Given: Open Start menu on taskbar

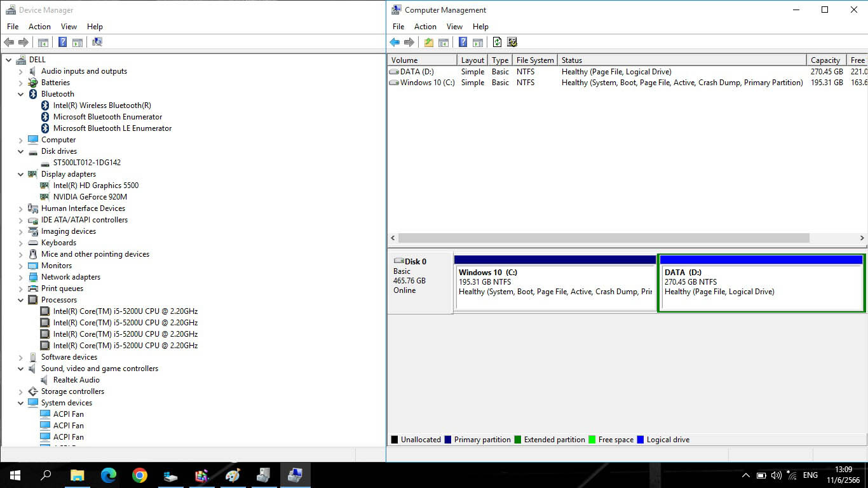Looking at the screenshot, I should [15, 475].
